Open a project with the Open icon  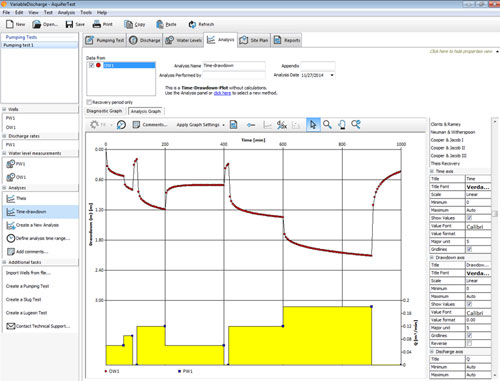(36, 24)
